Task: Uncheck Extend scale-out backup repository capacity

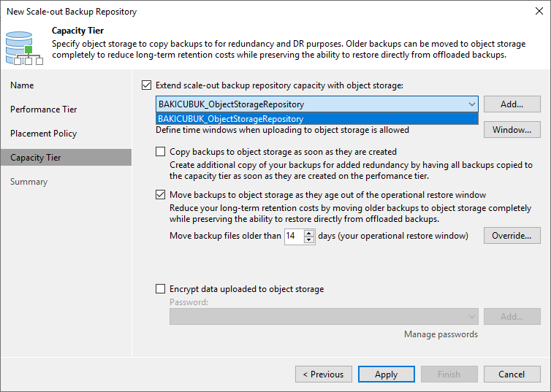Action: pos(148,85)
